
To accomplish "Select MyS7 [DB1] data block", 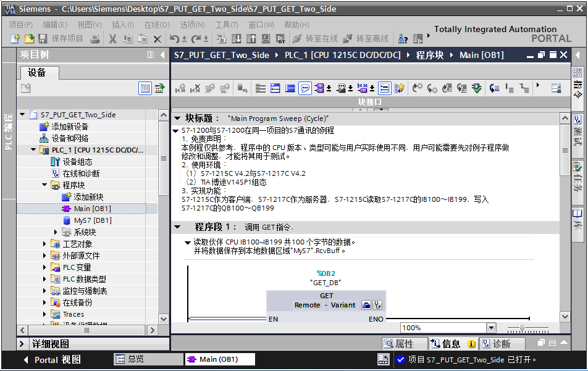I will [x=87, y=220].
